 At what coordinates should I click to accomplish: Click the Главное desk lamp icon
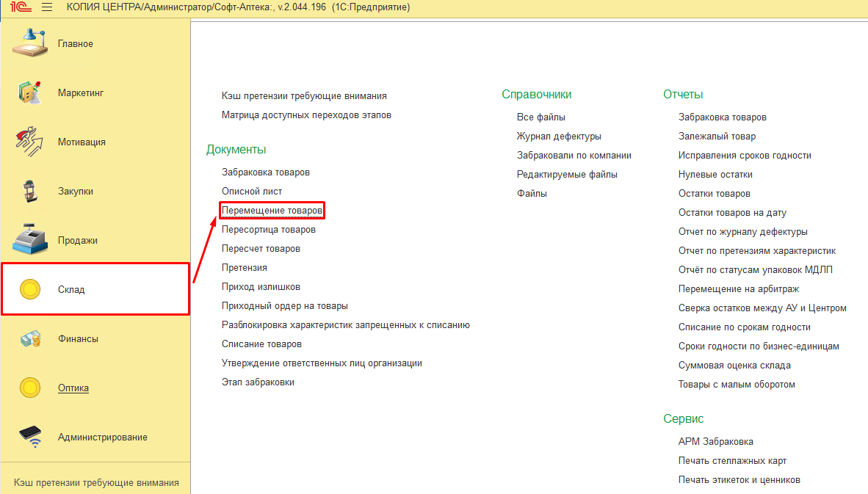pyautogui.click(x=29, y=43)
